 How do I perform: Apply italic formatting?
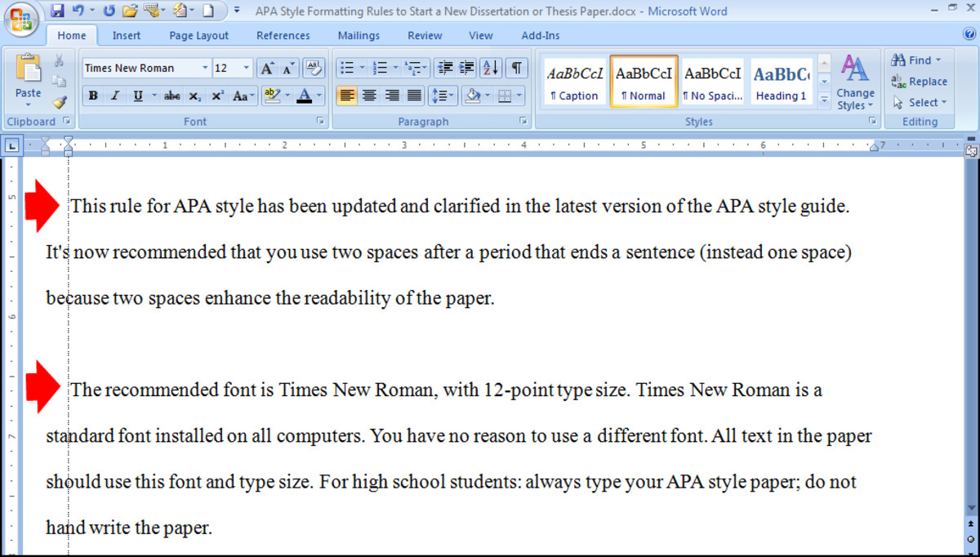tap(114, 96)
